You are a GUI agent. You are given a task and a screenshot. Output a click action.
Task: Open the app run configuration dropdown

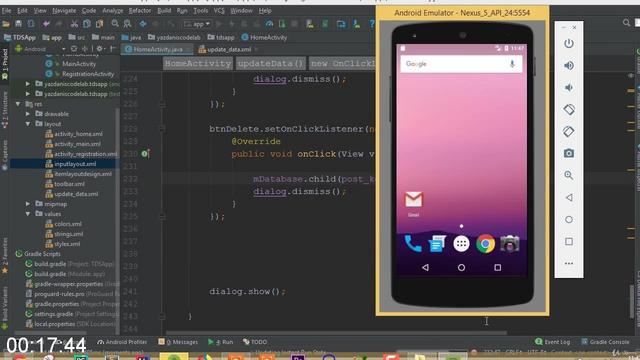pyautogui.click(x=197, y=24)
